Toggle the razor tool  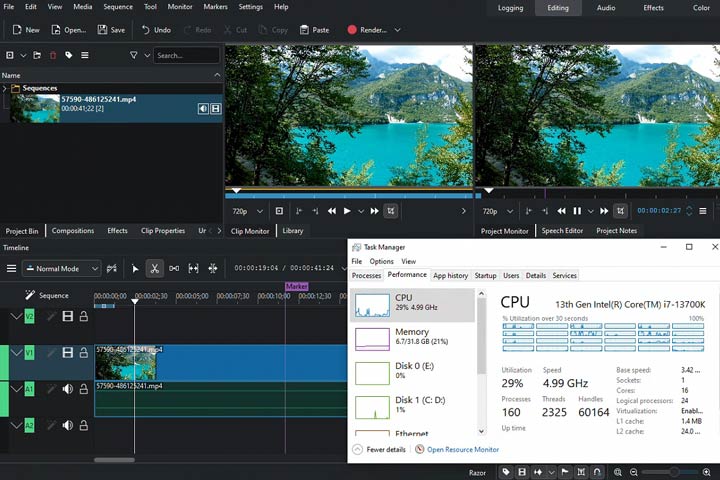tap(155, 269)
